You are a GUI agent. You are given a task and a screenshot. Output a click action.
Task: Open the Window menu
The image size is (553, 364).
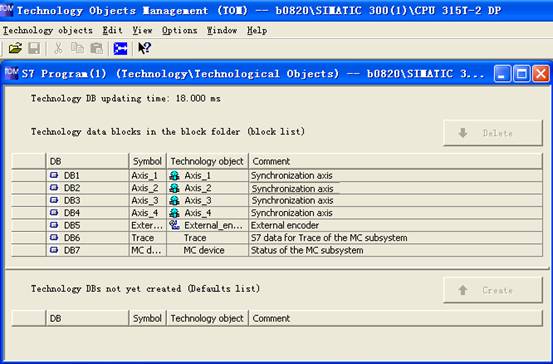pos(222,31)
